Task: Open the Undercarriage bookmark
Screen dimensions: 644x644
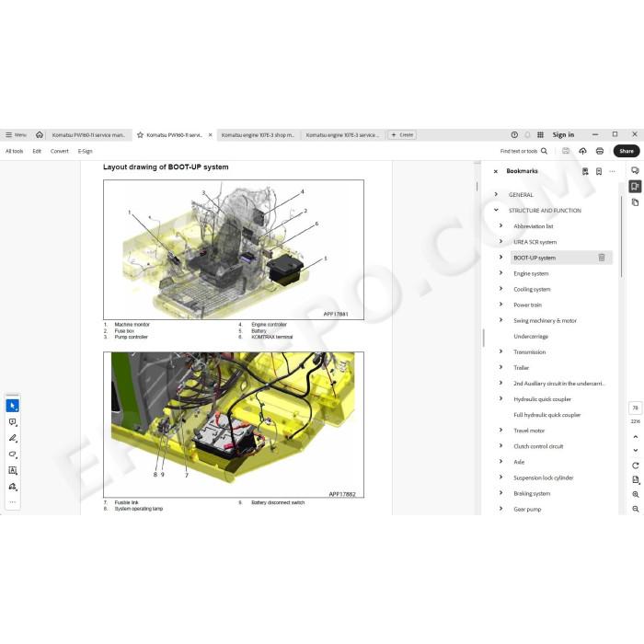Action: pyautogui.click(x=531, y=337)
